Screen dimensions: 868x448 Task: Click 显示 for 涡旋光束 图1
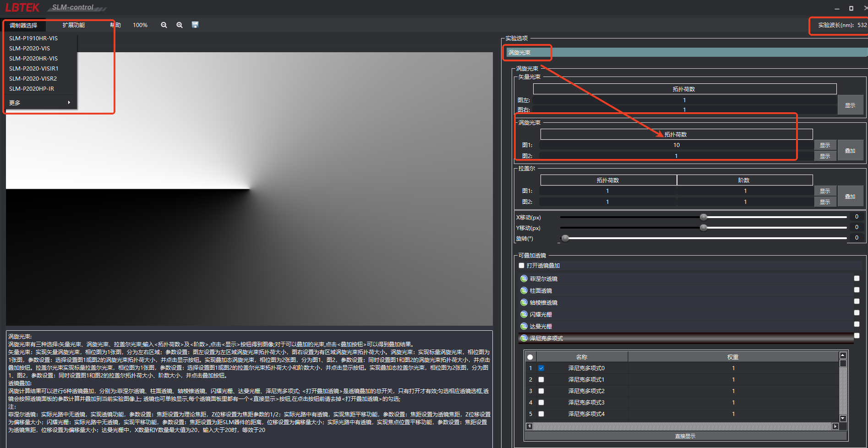point(825,145)
